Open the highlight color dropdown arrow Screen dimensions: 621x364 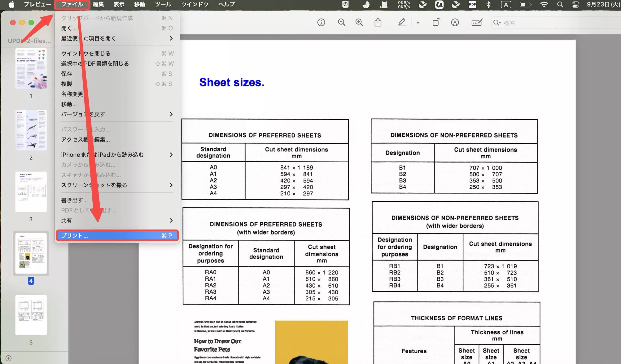(x=418, y=23)
